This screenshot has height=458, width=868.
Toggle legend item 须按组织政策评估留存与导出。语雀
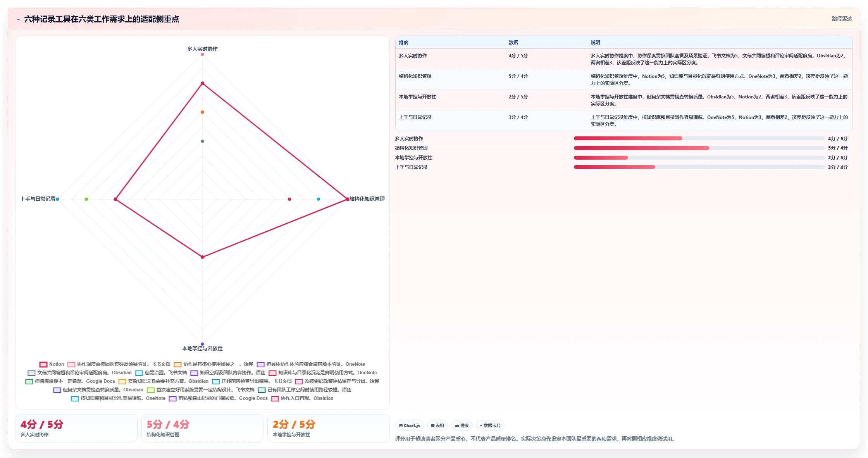pyautogui.click(x=337, y=381)
